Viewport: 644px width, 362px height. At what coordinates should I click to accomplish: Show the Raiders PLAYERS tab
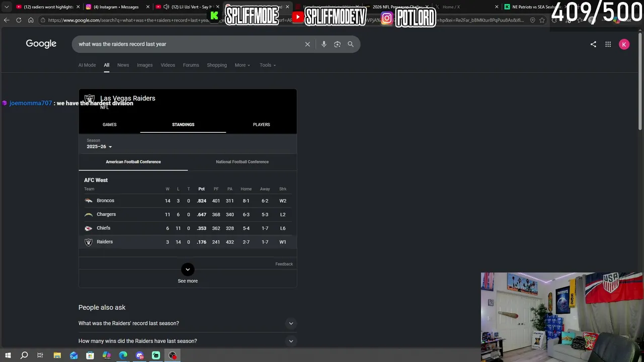tap(262, 125)
